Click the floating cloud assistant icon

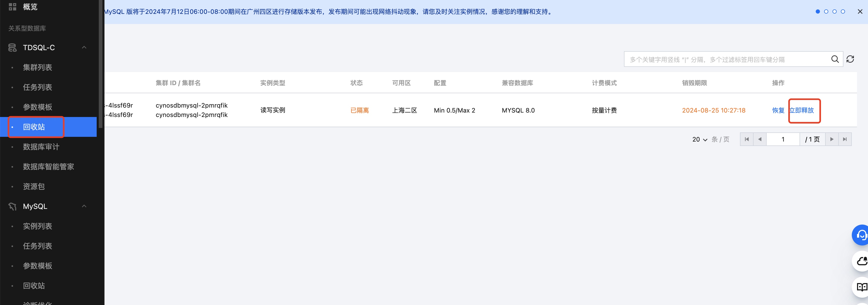[x=861, y=261]
